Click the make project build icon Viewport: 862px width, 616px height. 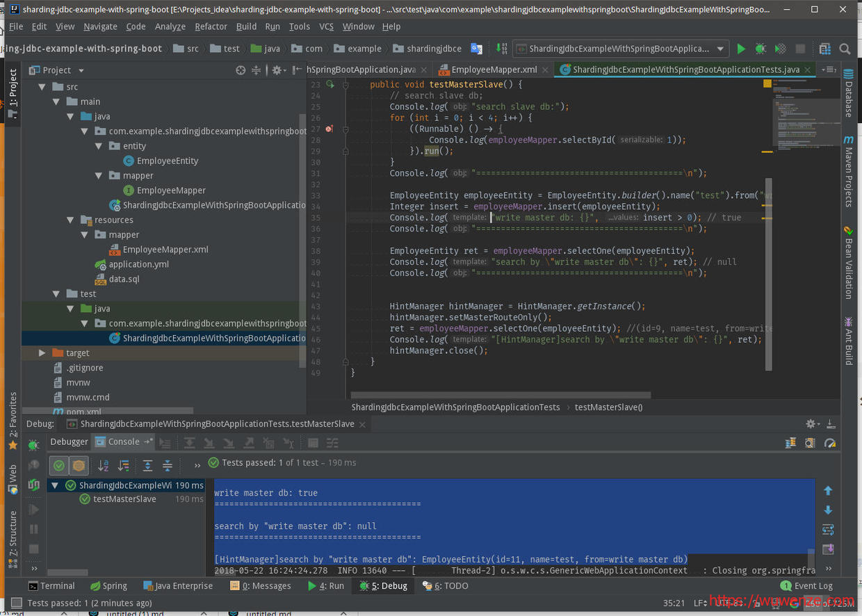pyautogui.click(x=501, y=49)
